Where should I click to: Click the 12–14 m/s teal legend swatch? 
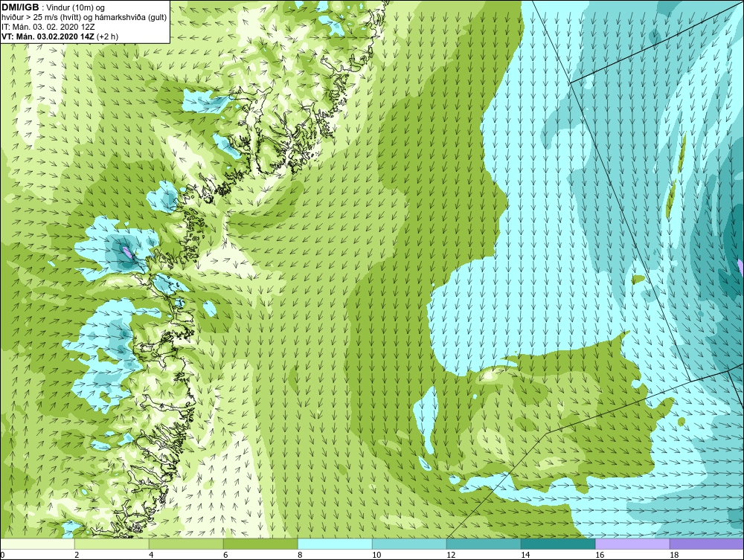[484, 544]
